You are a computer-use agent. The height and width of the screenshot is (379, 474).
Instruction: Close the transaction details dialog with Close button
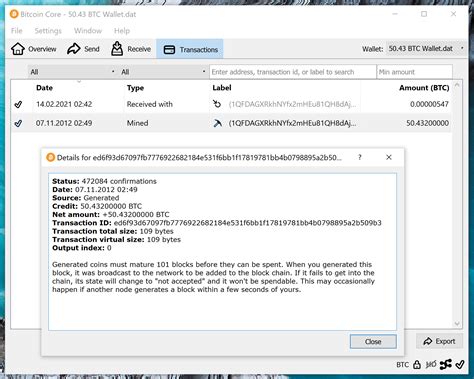click(373, 342)
